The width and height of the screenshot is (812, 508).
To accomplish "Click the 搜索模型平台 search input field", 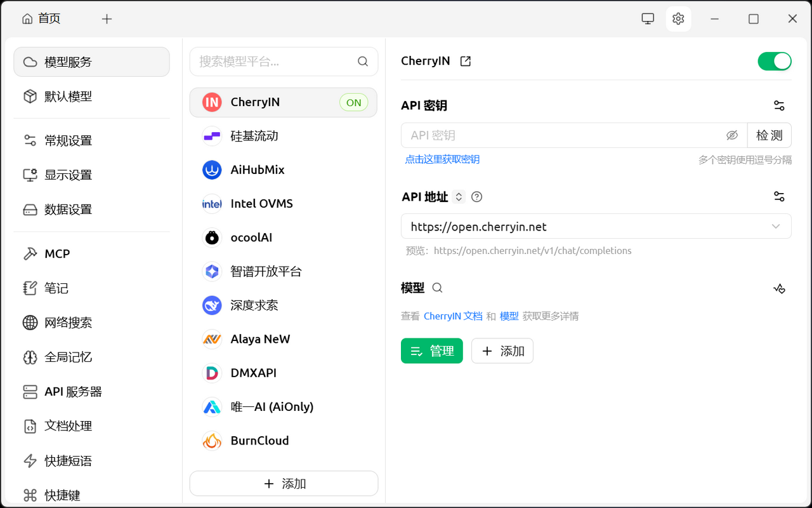I will pyautogui.click(x=273, y=61).
